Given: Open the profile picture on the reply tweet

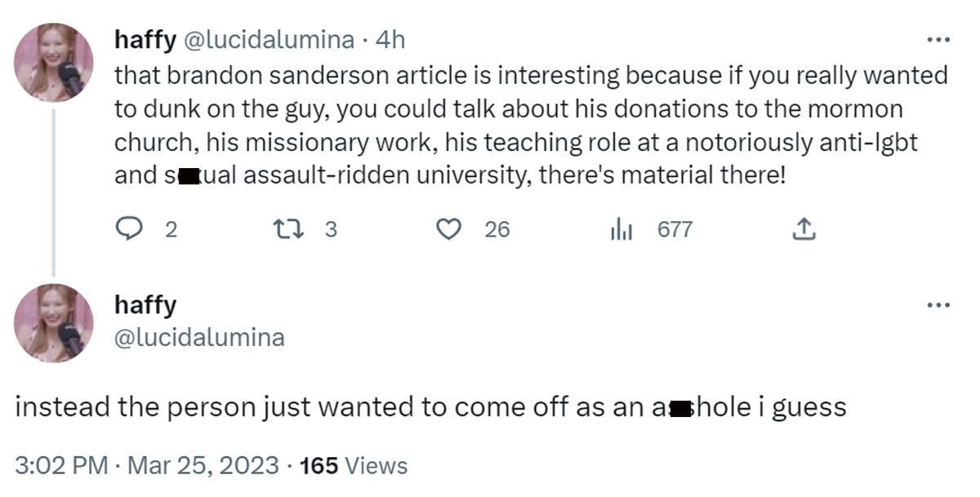Looking at the screenshot, I should 54,322.
